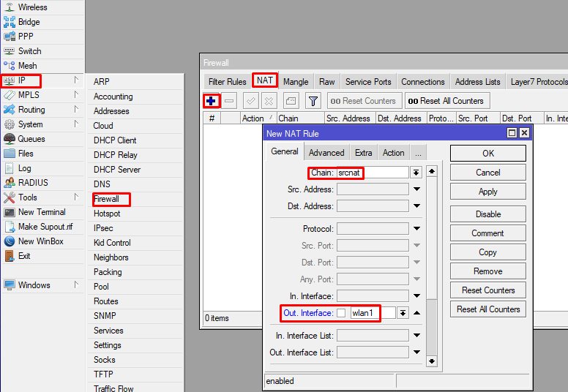Click the Mesh menu icon
Image resolution: width=568 pixels, height=392 pixels.
[10, 66]
